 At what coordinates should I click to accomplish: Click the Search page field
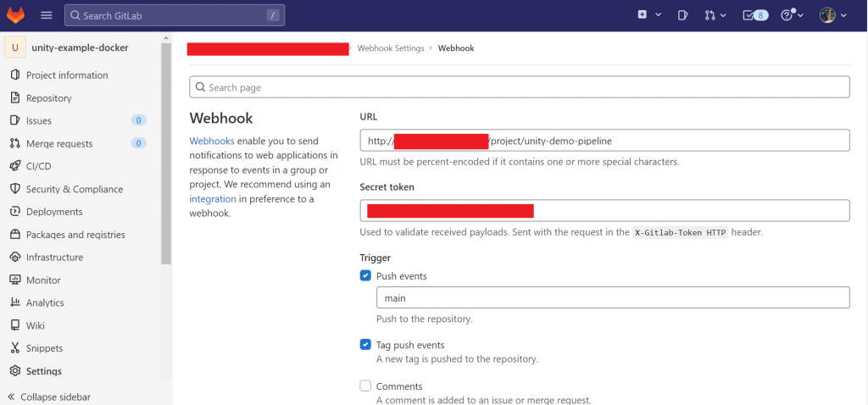[x=520, y=87]
